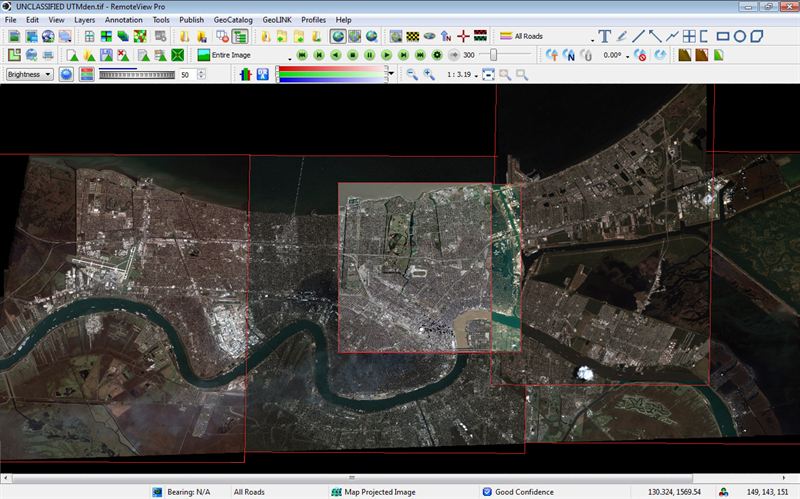Click the zoom in magnifier icon
This screenshot has height=499, width=800.
[429, 75]
